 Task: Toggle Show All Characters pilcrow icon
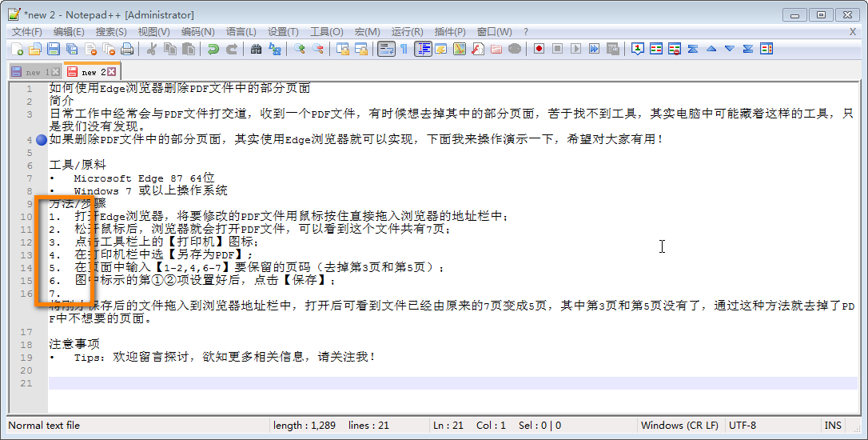coord(404,49)
